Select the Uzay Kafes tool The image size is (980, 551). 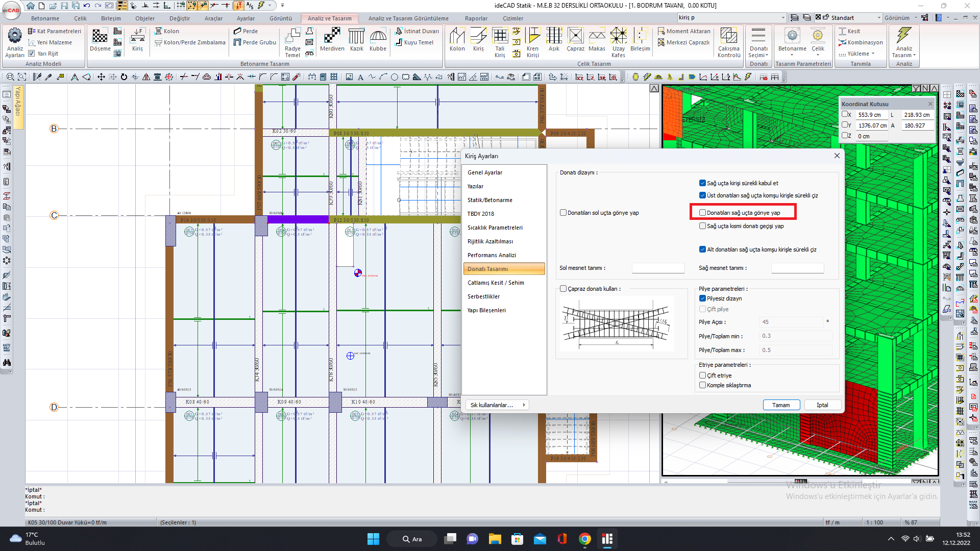[x=619, y=43]
